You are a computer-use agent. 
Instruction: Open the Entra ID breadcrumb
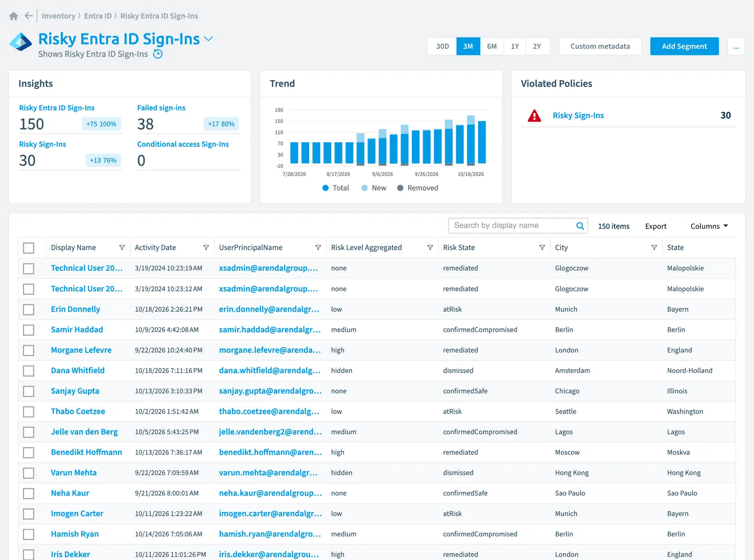pyautogui.click(x=98, y=16)
